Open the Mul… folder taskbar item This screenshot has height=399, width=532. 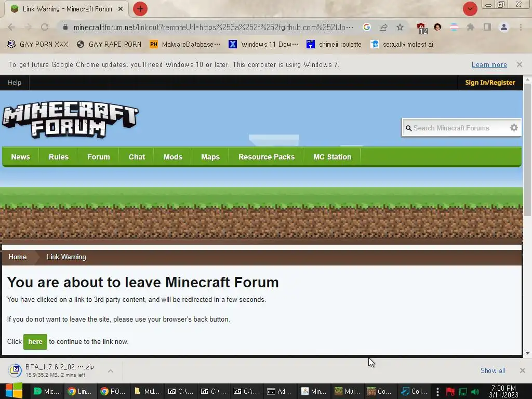coord(146,391)
